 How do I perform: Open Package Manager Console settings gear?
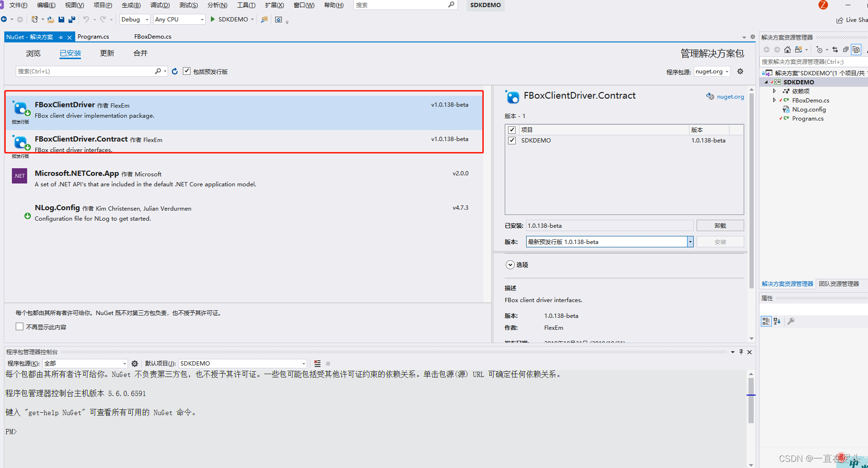pyautogui.click(x=135, y=364)
